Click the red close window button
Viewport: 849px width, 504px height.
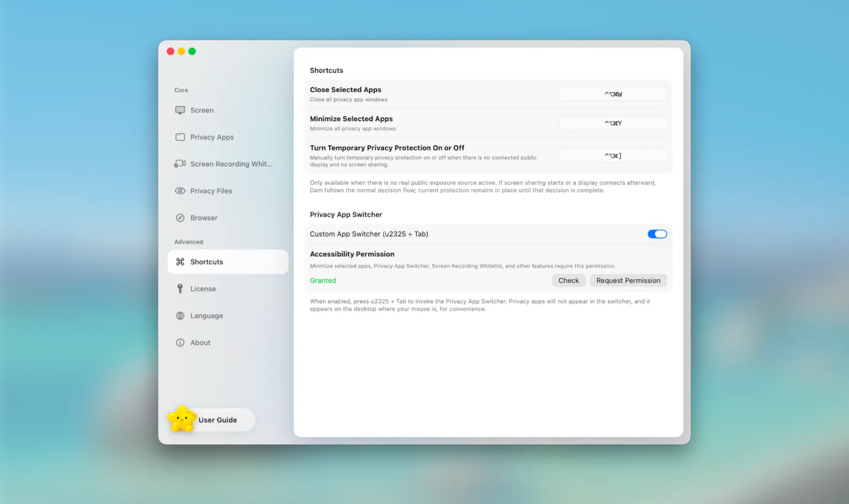170,51
